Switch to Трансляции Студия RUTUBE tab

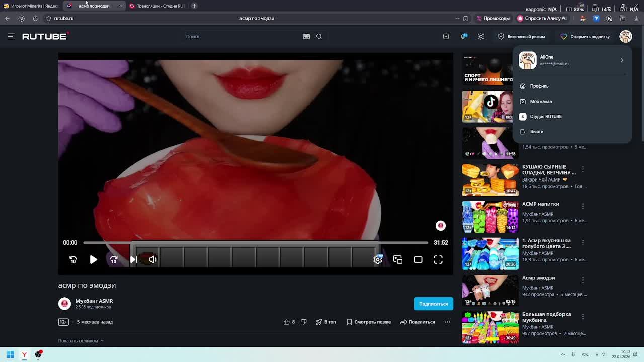coord(157,6)
